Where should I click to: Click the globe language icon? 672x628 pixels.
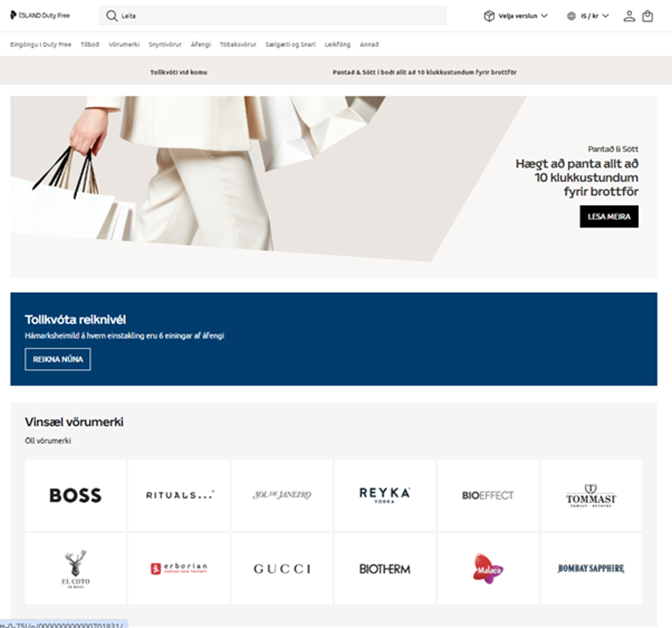click(571, 16)
